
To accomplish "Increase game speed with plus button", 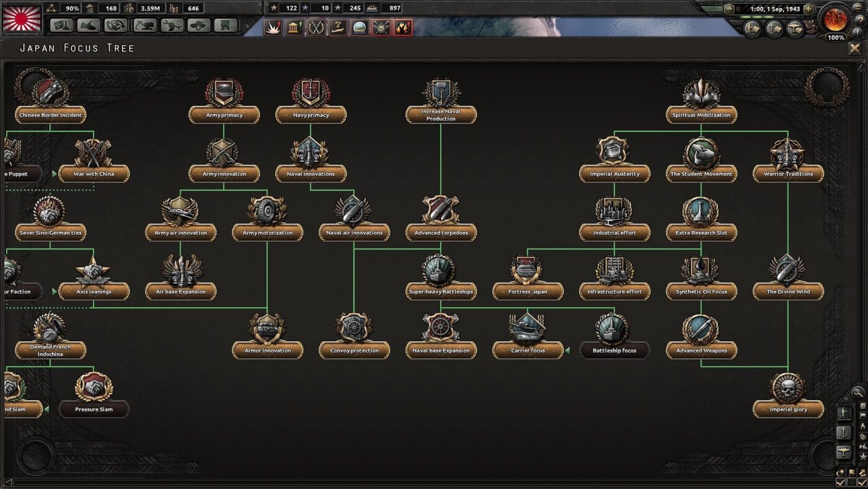I will click(x=808, y=9).
